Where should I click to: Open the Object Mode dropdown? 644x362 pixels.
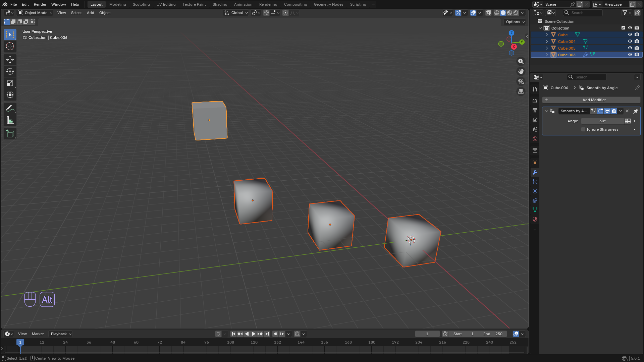(x=35, y=13)
